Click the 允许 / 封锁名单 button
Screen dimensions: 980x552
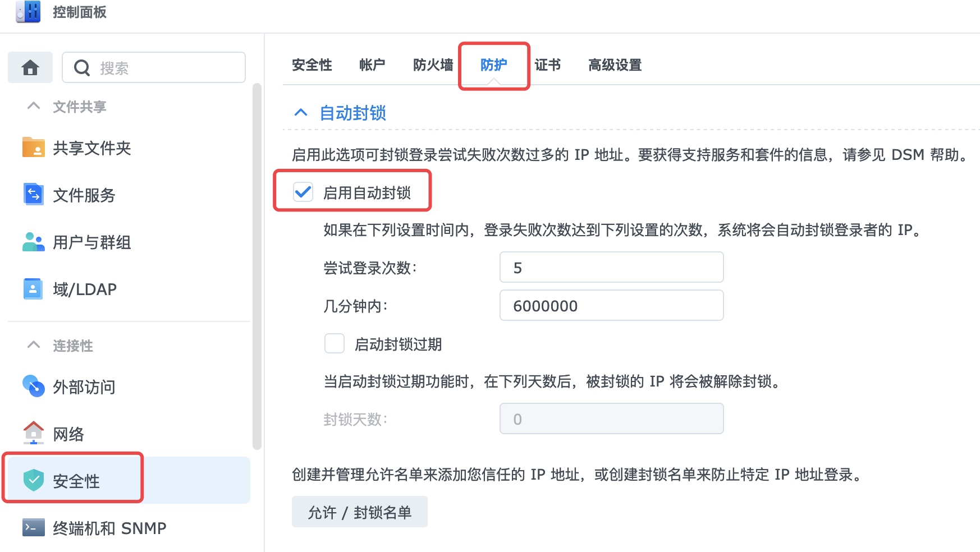coord(360,512)
